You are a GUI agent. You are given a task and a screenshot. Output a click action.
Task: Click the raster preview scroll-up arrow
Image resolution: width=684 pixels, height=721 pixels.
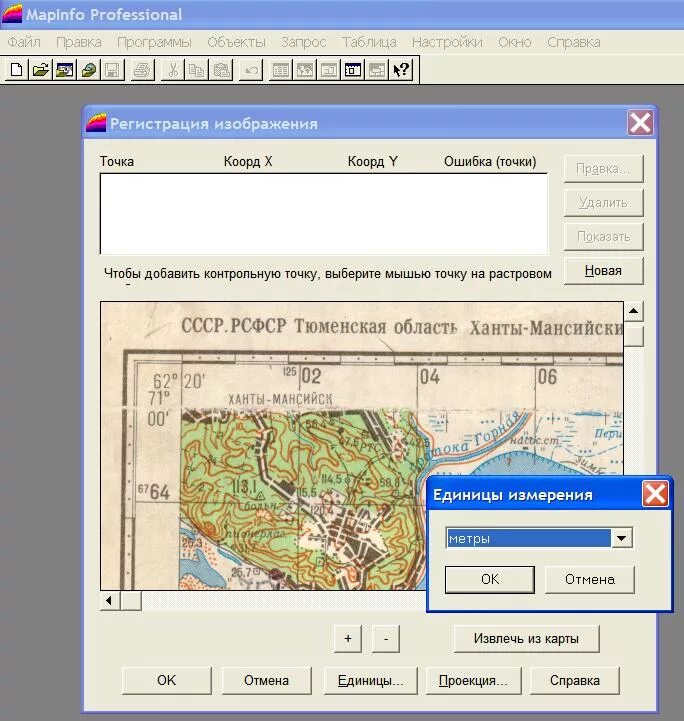tap(633, 311)
